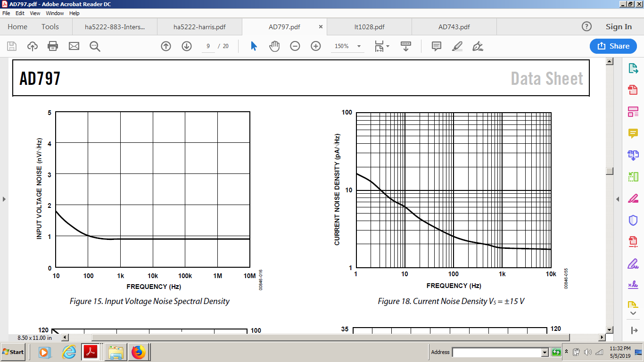Toggle the read mode scrolling icon
This screenshot has height=362, width=644.
tap(406, 46)
